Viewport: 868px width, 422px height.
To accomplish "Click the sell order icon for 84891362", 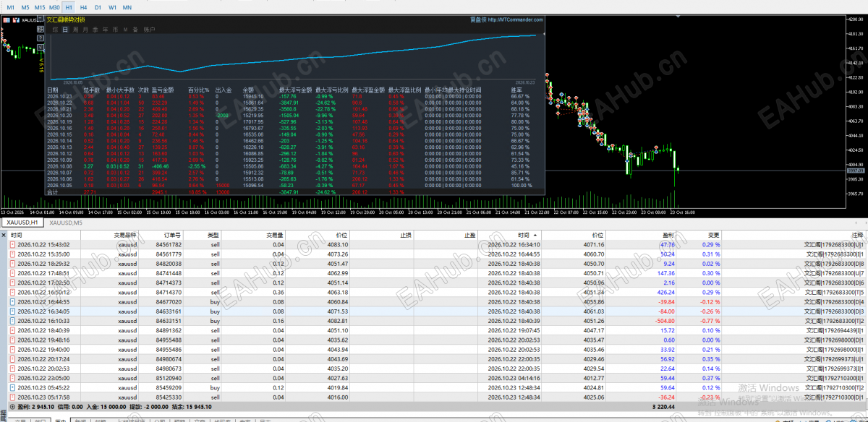I will [12, 330].
